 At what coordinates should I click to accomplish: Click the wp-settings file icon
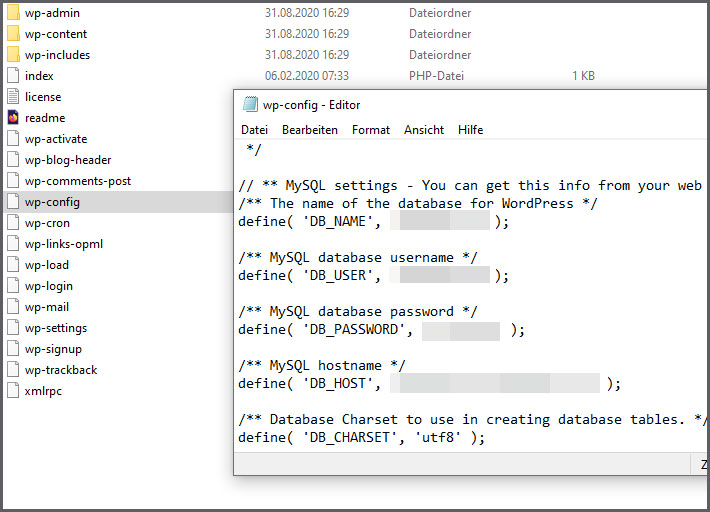(14, 328)
